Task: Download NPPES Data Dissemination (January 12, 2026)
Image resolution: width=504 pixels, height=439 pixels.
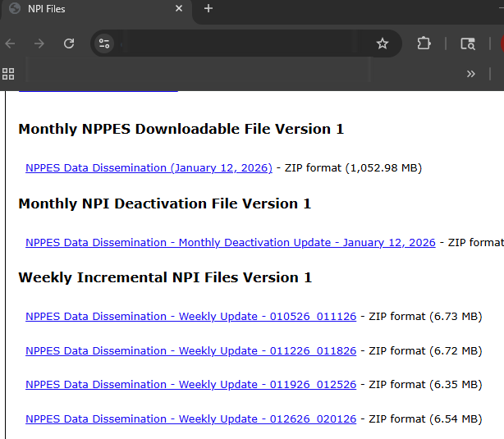Action: [149, 168]
